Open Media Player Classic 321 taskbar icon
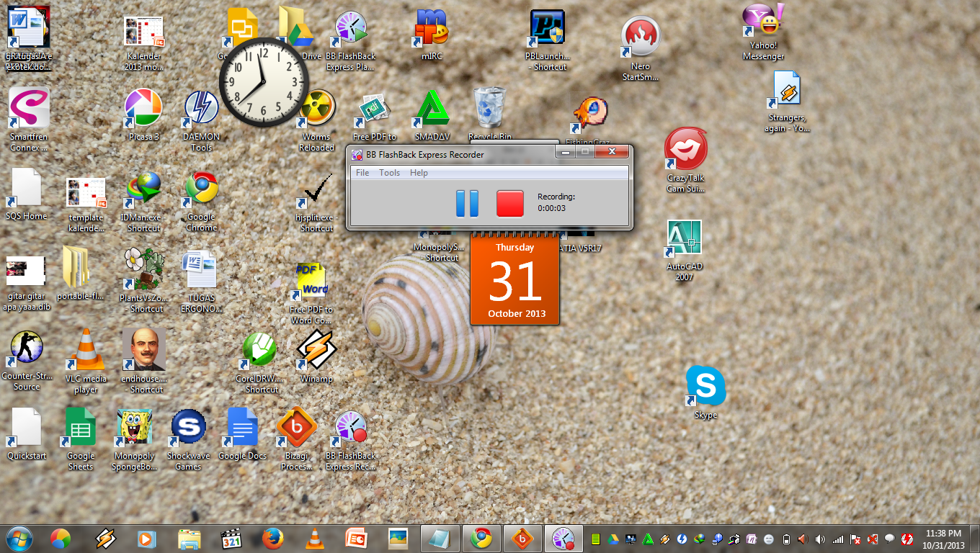Image resolution: width=980 pixels, height=553 pixels. pyautogui.click(x=231, y=538)
